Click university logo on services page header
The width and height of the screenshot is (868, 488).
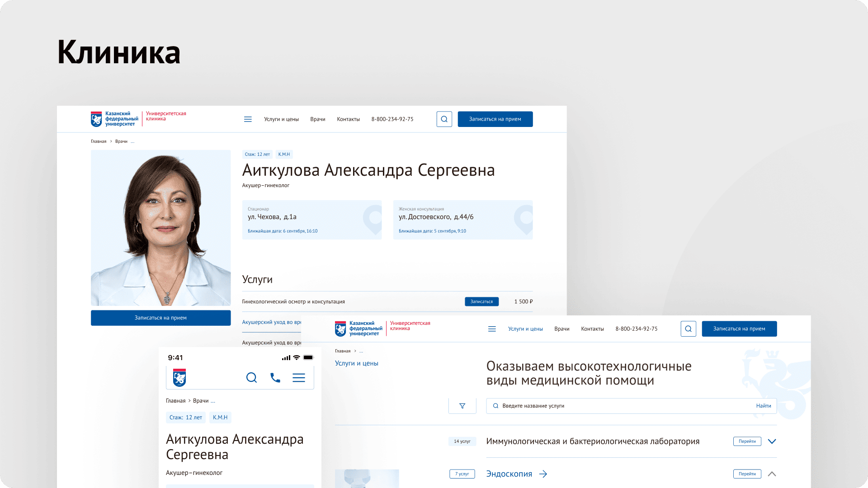click(359, 328)
